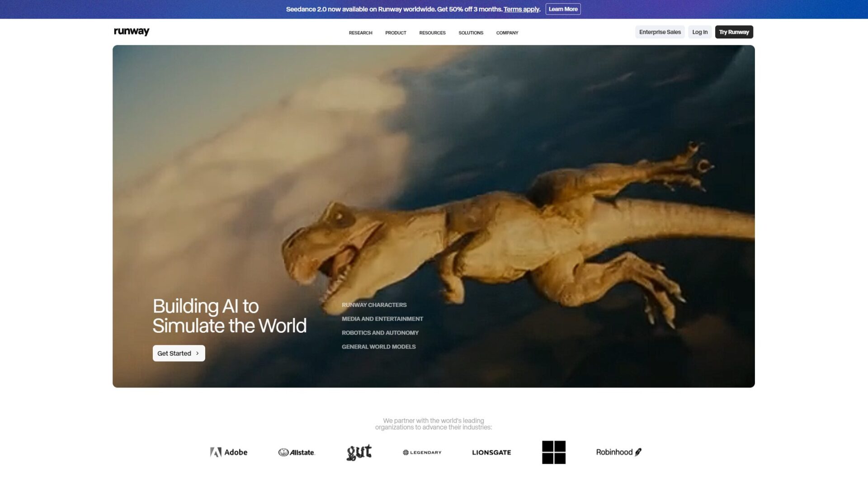Click the Try Runway button
The height and width of the screenshot is (486, 868).
pyautogui.click(x=734, y=32)
